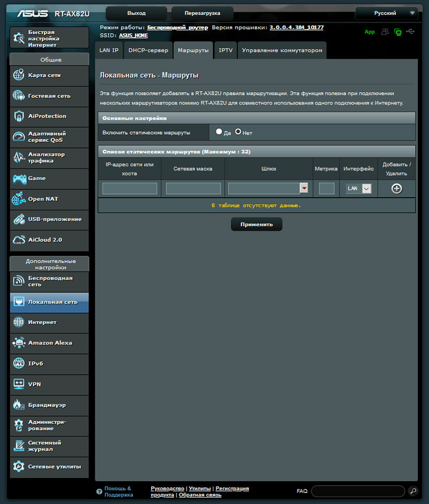
Task: Click the Wireless network icon
Action: pos(19,281)
